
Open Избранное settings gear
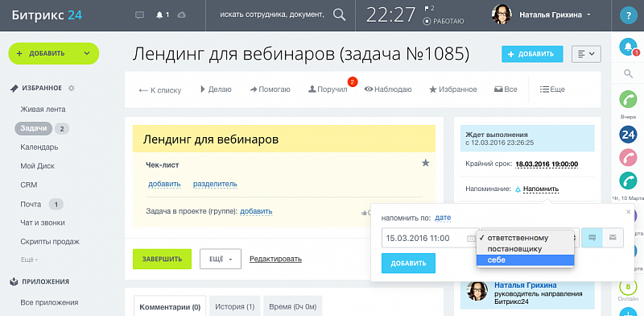coord(72,88)
